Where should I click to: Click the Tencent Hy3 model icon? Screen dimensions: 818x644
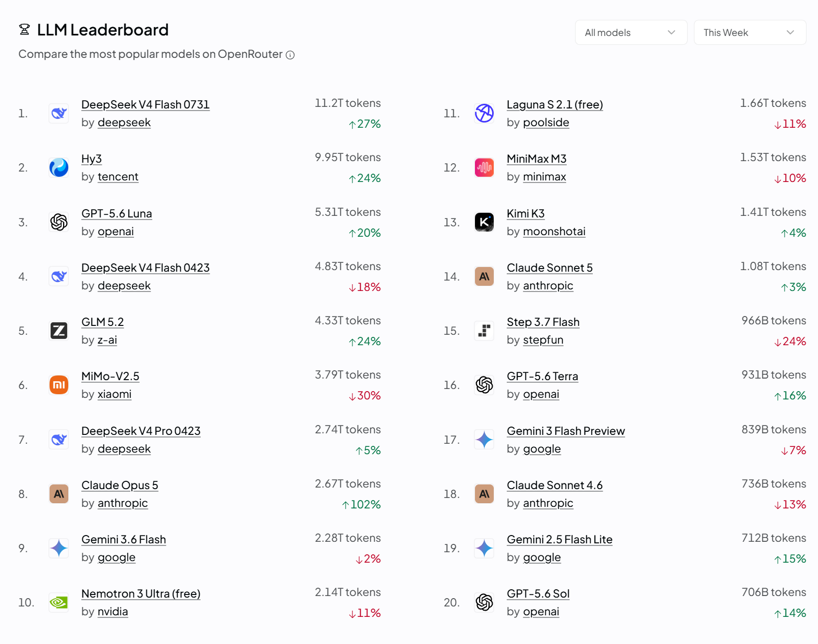point(59,167)
